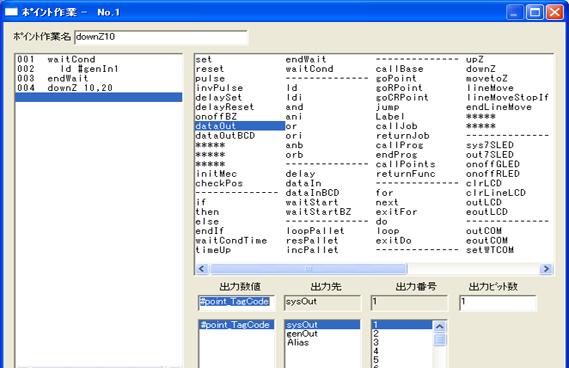Click the command list left scroll arrow
Image resolution: width=569 pixels, height=368 pixels.
click(x=202, y=269)
